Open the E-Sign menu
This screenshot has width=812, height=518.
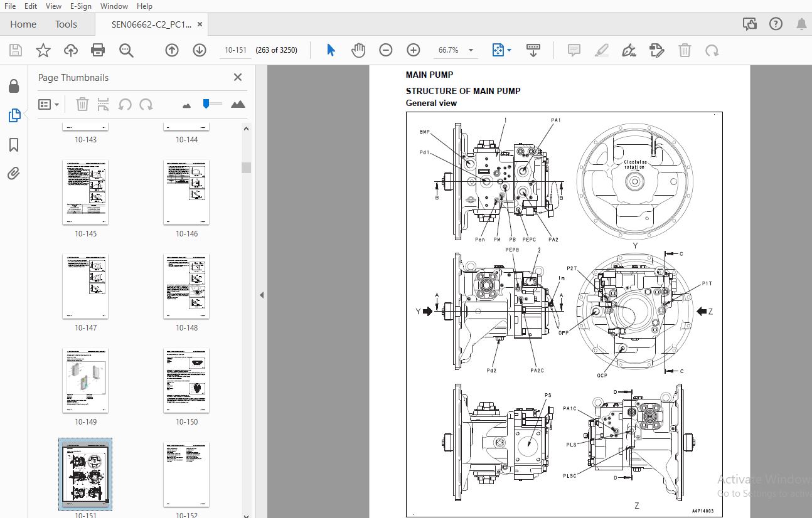(x=80, y=6)
